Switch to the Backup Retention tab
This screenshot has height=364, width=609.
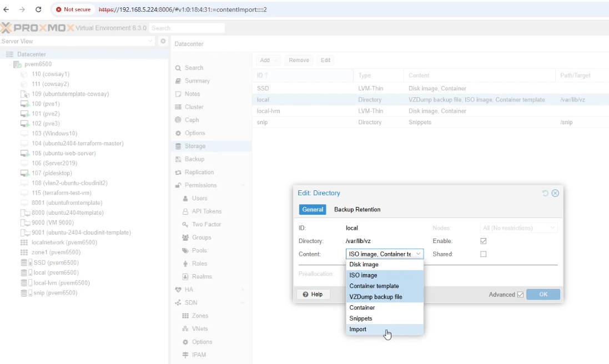pos(357,209)
